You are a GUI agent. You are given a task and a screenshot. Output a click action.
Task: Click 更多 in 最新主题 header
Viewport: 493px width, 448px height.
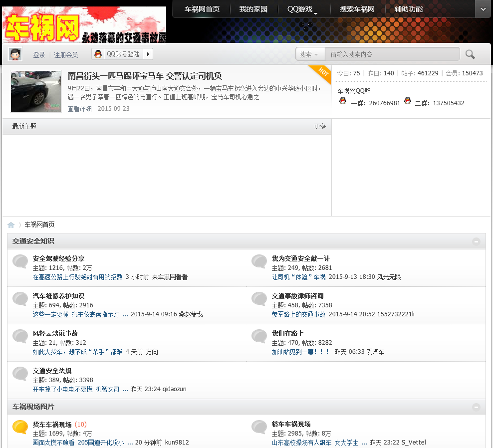(x=320, y=126)
